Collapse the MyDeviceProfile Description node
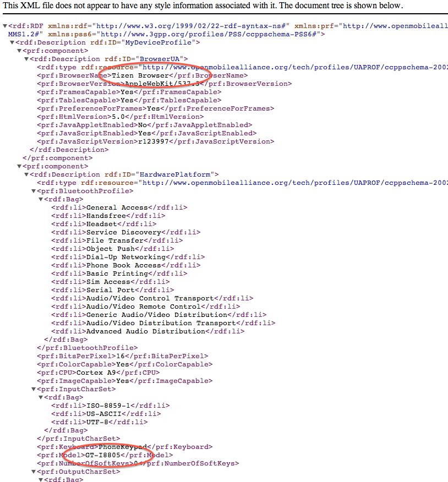Image resolution: width=448 pixels, height=482 pixels. point(12,43)
